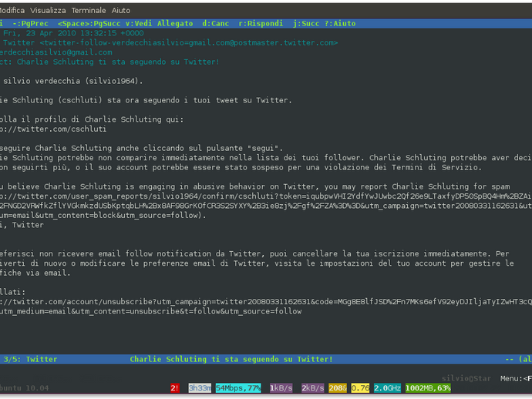Click the 2kB/s network rate indicator
The width and height of the screenshot is (532, 399).
(x=313, y=388)
